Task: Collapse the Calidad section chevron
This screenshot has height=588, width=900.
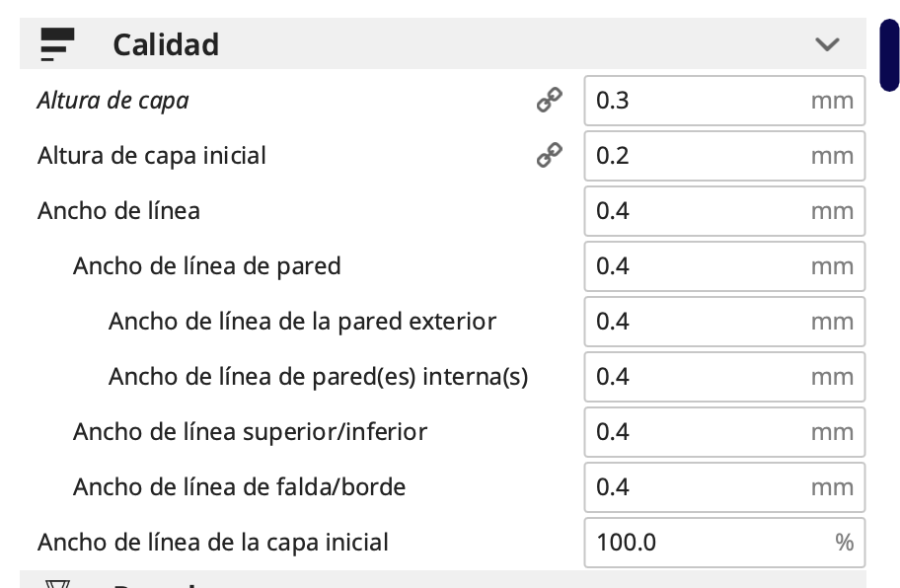Action: point(827,44)
